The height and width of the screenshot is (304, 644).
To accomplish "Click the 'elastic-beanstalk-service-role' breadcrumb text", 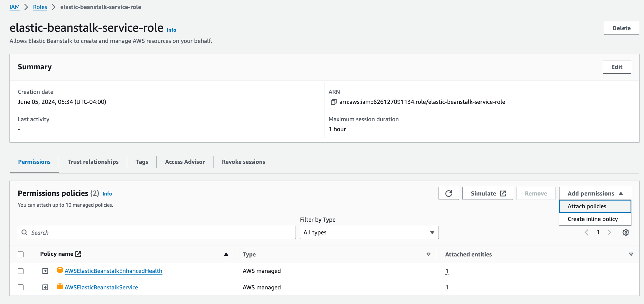I will (101, 7).
